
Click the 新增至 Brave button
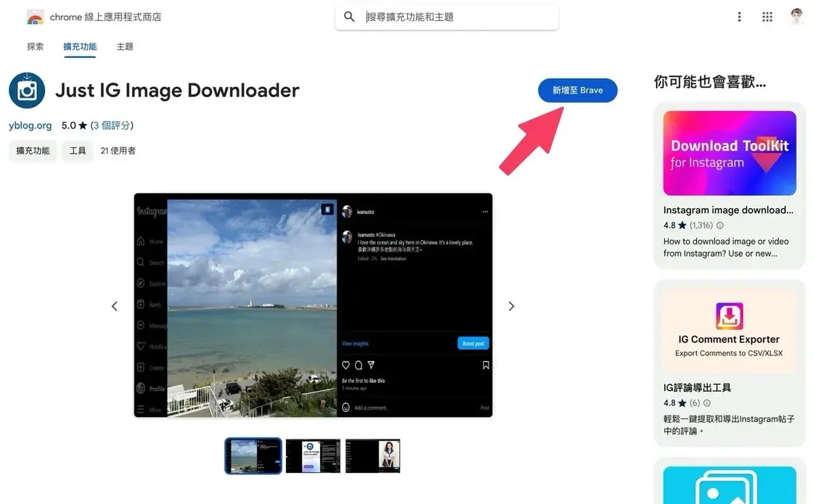point(578,90)
